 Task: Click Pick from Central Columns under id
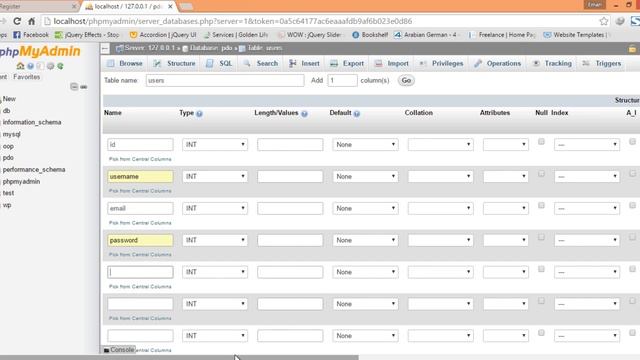[140, 159]
